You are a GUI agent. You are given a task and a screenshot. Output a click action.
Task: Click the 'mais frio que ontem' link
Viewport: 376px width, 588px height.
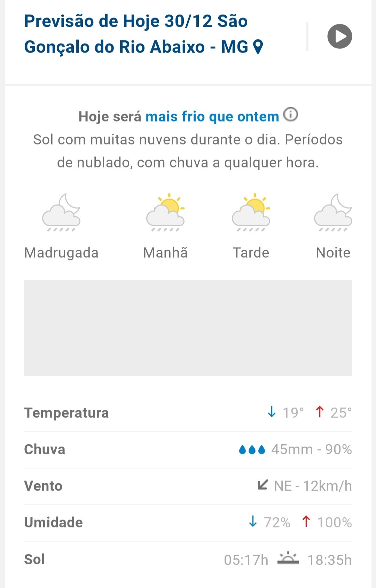[212, 117]
